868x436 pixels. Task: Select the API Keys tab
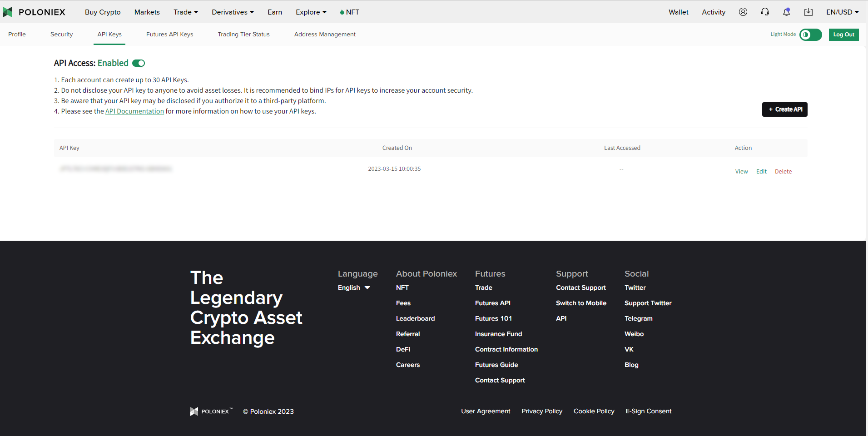(109, 35)
